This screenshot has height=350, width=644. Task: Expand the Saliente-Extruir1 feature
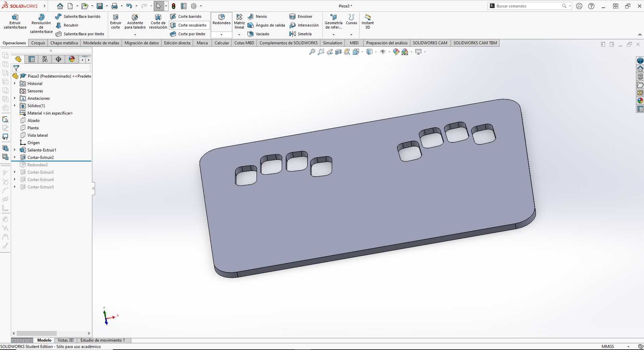(14, 150)
